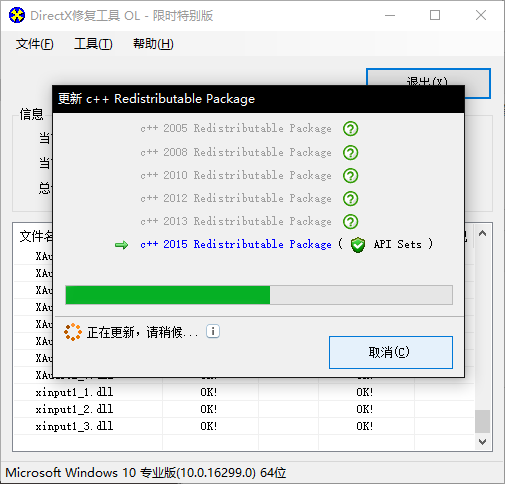Click the 正在更新,请稍候 status text
The image size is (505, 484).
142,332
